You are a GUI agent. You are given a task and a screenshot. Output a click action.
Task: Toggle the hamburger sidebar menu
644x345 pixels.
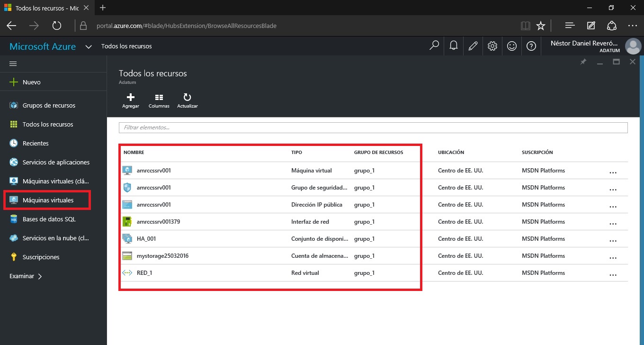click(13, 64)
